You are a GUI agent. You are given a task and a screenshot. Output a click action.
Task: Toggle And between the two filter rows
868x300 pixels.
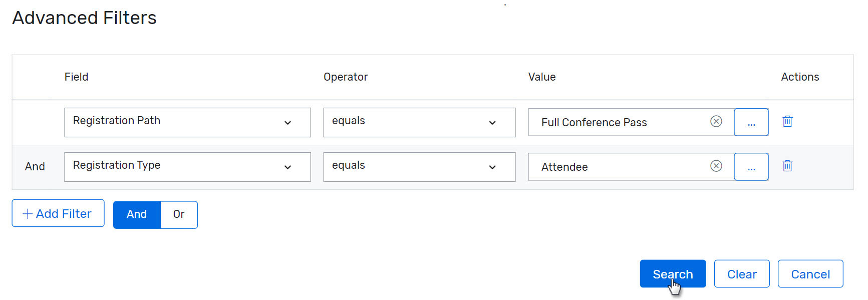pyautogui.click(x=35, y=166)
